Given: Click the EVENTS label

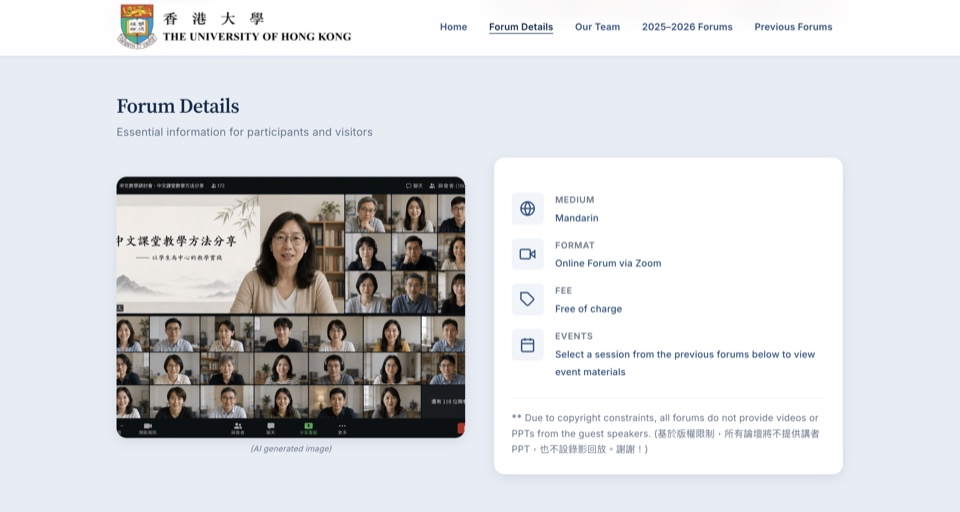Looking at the screenshot, I should [x=574, y=336].
